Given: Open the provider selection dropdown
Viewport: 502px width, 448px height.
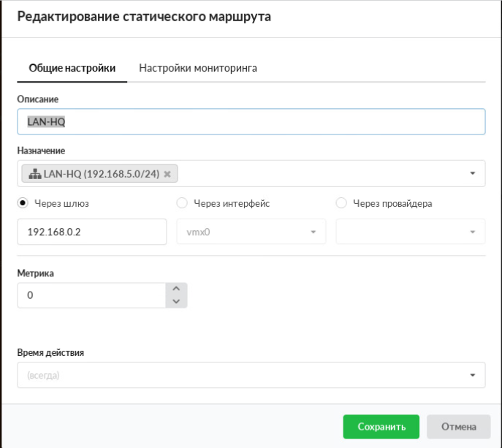Looking at the screenshot, I should 411,232.
